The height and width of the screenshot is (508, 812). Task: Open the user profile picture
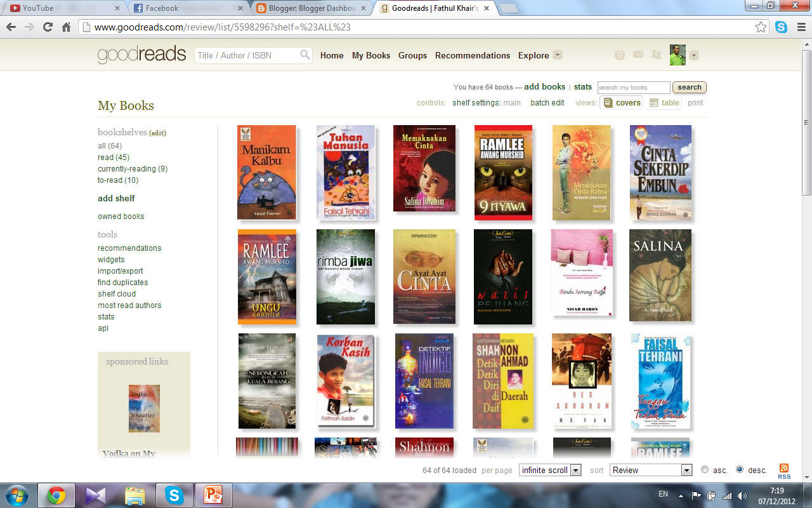pos(678,55)
